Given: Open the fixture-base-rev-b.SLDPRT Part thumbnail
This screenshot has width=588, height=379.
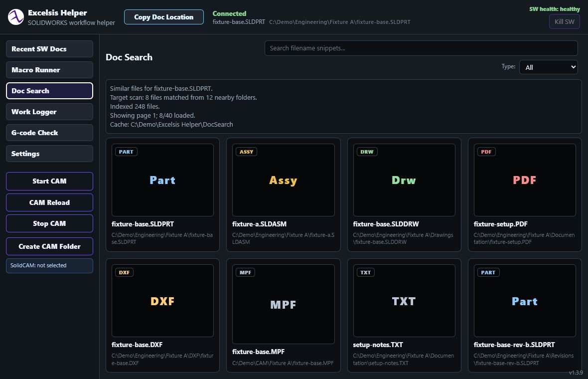Looking at the screenshot, I should point(525,301).
